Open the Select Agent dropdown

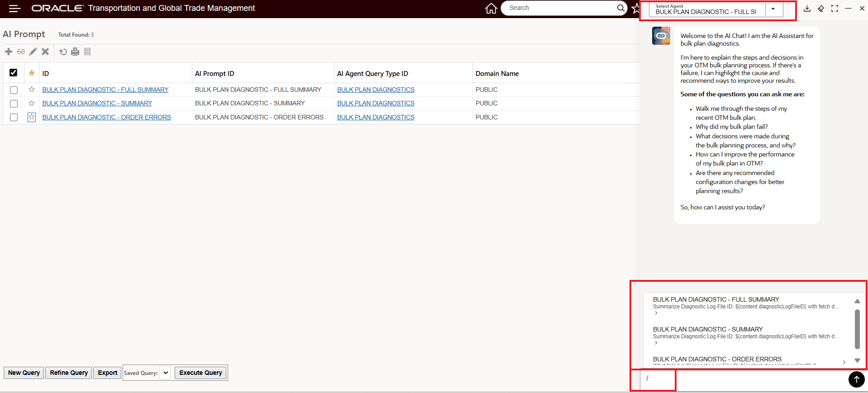click(x=773, y=9)
